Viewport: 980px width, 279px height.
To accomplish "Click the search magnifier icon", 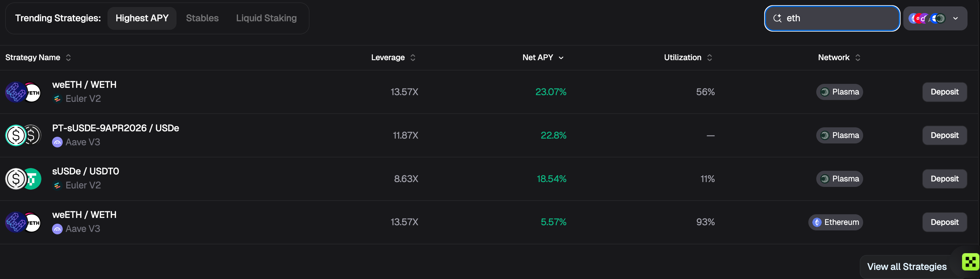I will [x=777, y=18].
